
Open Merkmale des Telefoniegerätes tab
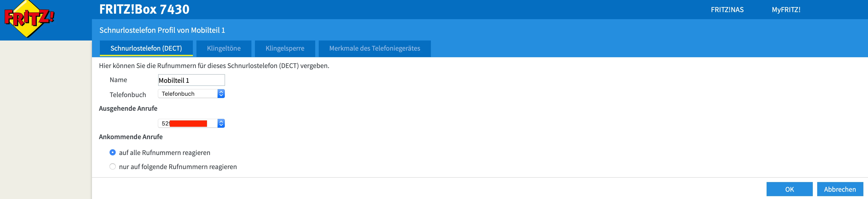[375, 48]
